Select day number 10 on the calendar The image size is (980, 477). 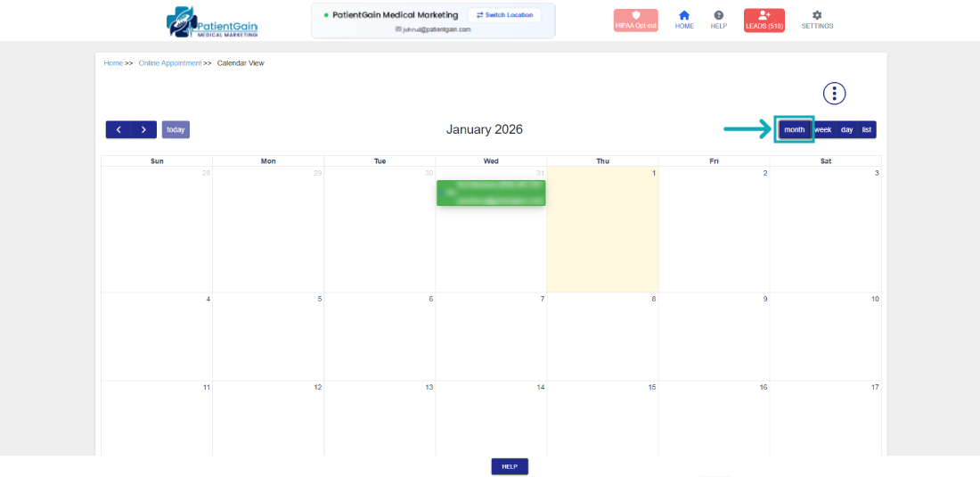tap(875, 299)
